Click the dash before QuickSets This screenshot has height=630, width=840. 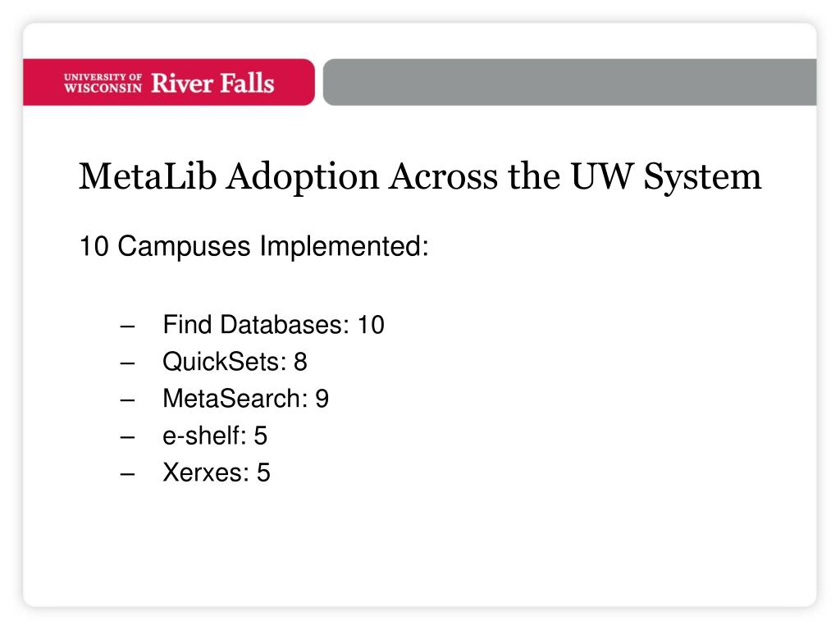tap(127, 363)
